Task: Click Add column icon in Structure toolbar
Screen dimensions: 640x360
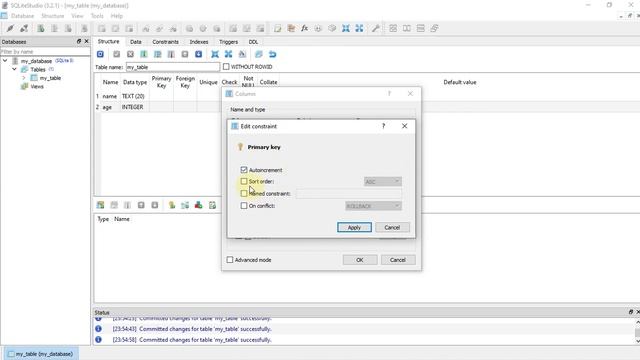Action: coord(144,54)
